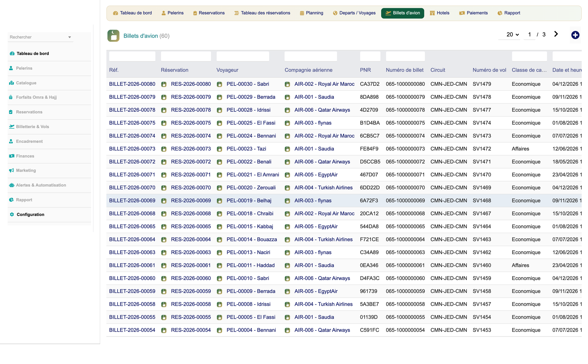Click the PNR column filter field
588x364 pixels.
370,56
